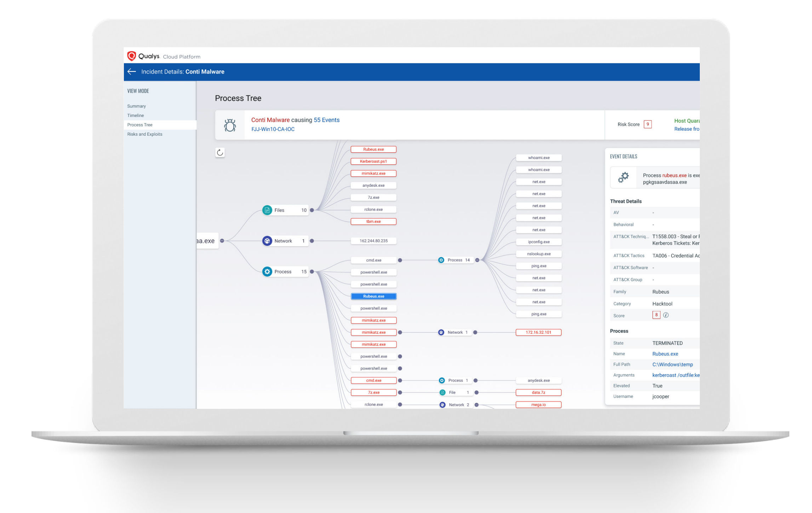Open the C:\Windows\temp full path link

click(x=672, y=364)
